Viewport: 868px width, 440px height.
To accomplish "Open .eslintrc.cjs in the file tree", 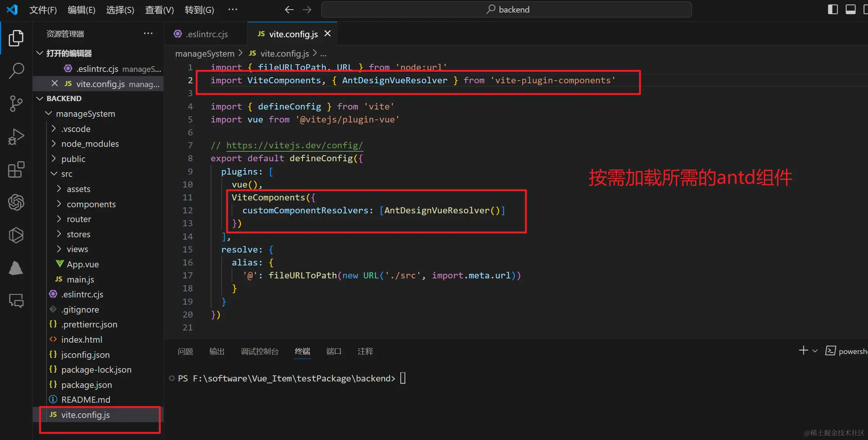I will coord(98,294).
